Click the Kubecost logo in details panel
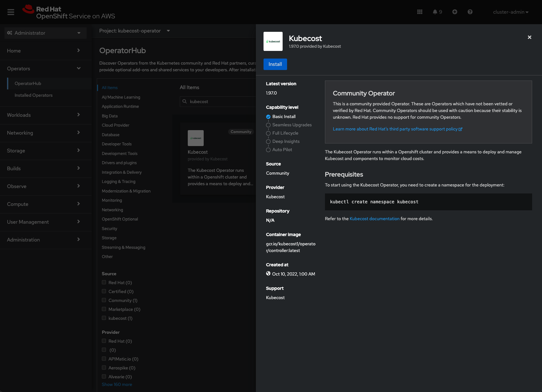The height and width of the screenshot is (392, 542). pyautogui.click(x=273, y=41)
